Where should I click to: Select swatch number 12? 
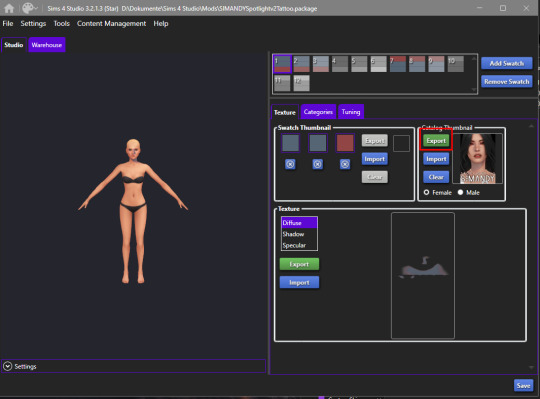tap(302, 84)
